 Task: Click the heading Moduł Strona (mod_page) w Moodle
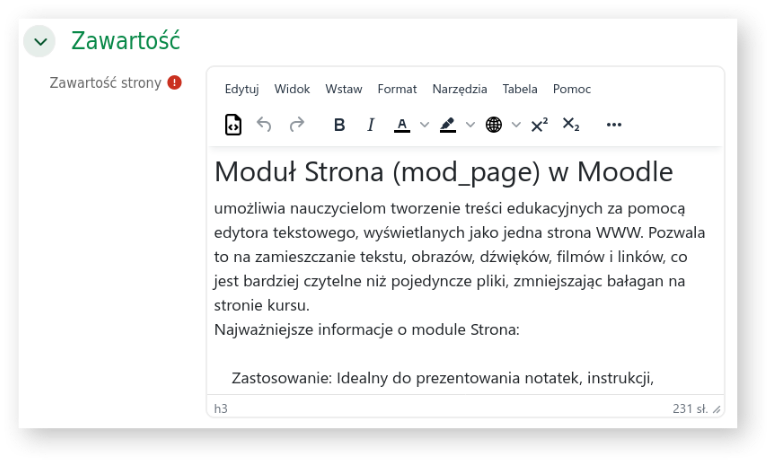click(x=444, y=172)
